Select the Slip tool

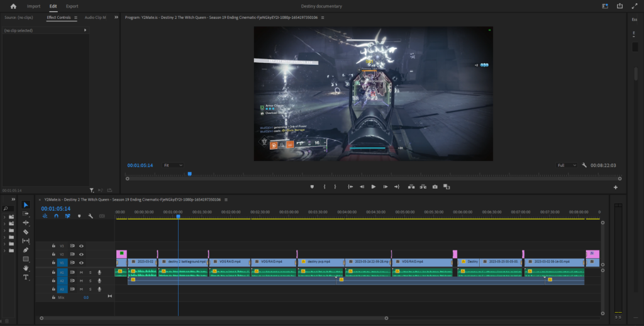coord(26,241)
